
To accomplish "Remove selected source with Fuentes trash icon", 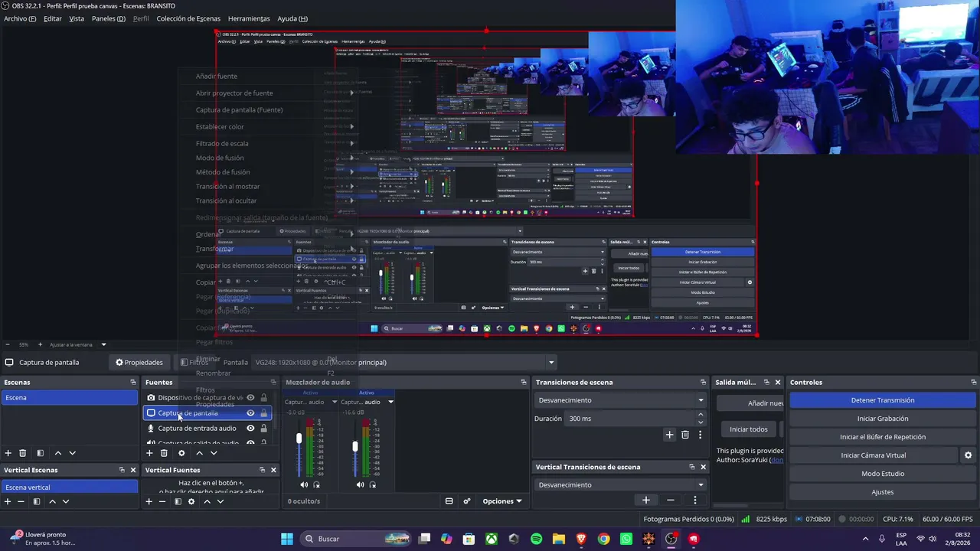I will [164, 453].
